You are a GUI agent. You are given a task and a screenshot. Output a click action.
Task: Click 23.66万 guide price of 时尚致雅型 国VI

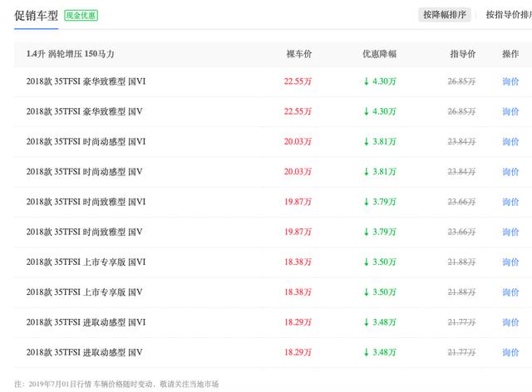coord(462,202)
